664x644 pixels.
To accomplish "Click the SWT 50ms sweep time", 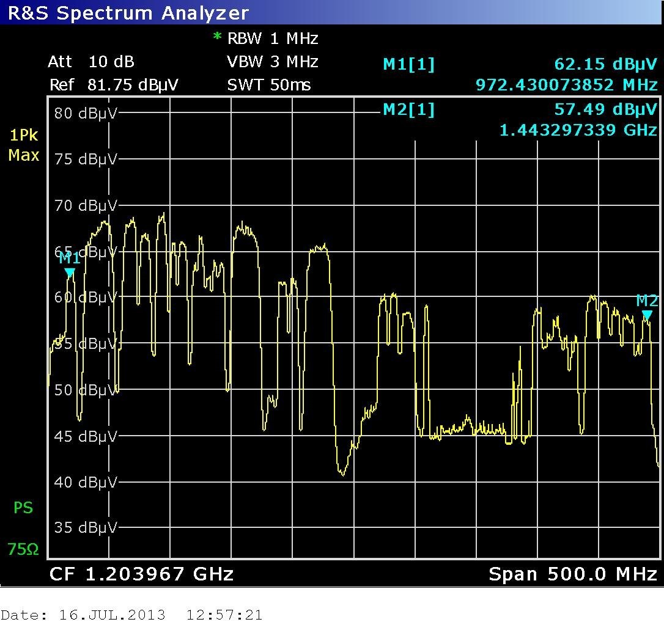I will [x=269, y=85].
